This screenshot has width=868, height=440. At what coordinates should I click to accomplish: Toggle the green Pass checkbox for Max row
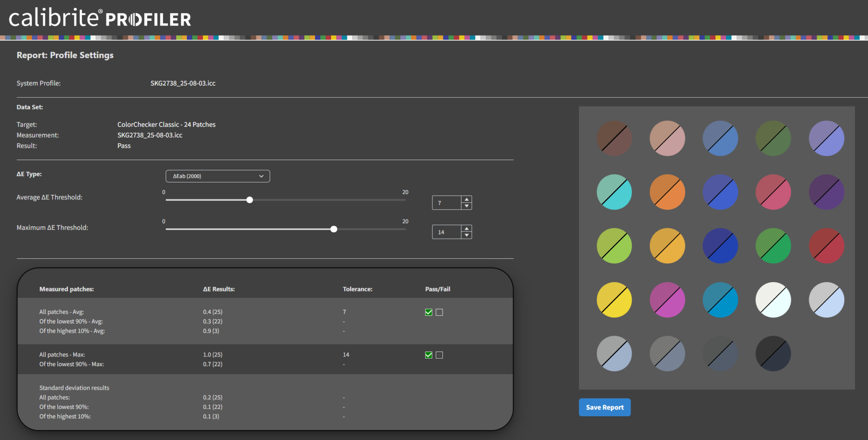(x=428, y=355)
